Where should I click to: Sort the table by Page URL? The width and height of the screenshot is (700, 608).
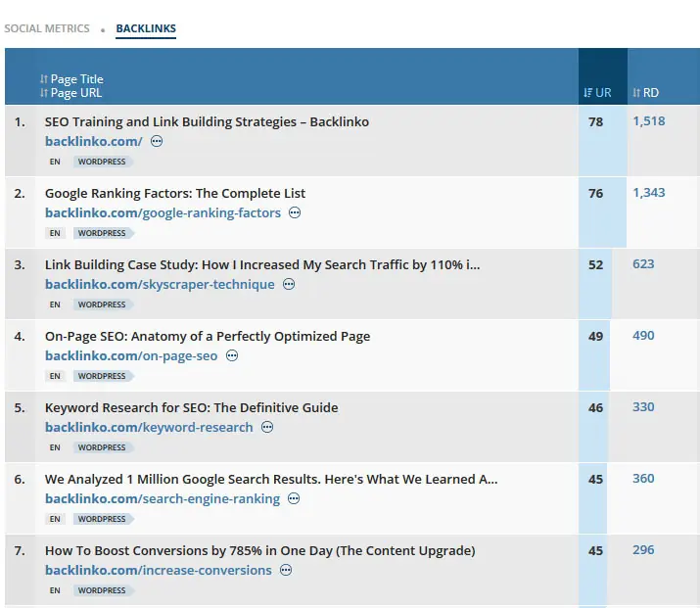point(70,93)
